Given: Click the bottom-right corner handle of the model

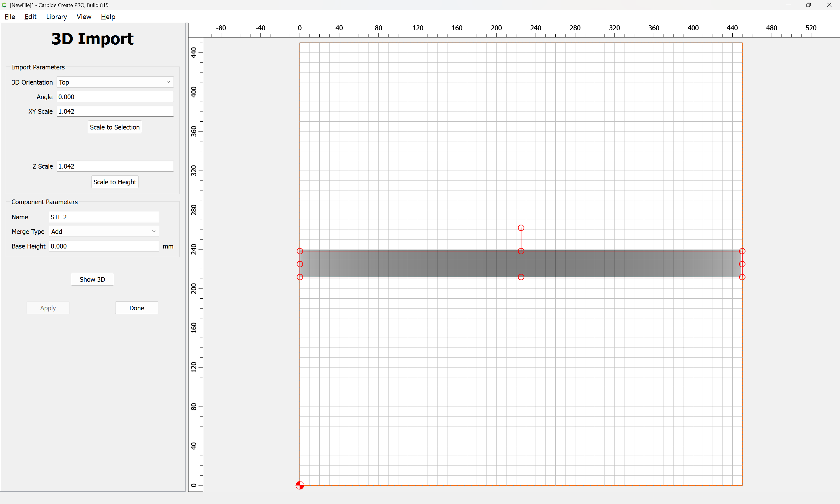Looking at the screenshot, I should tap(742, 277).
